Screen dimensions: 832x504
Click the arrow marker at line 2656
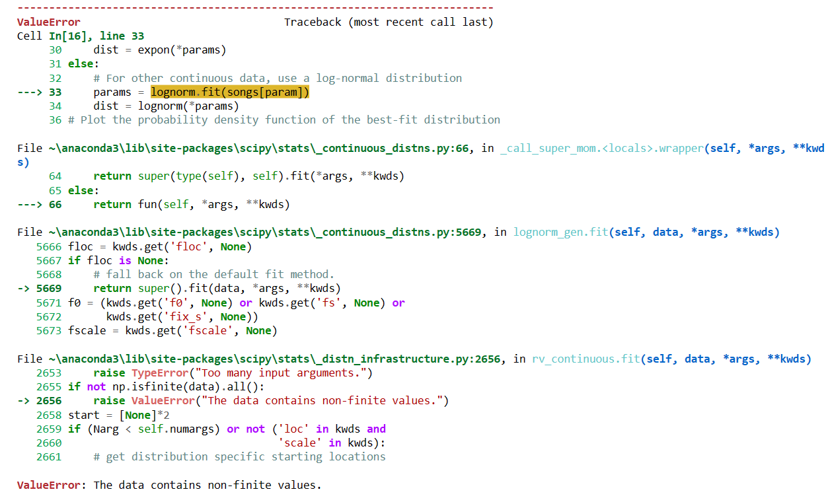point(24,400)
